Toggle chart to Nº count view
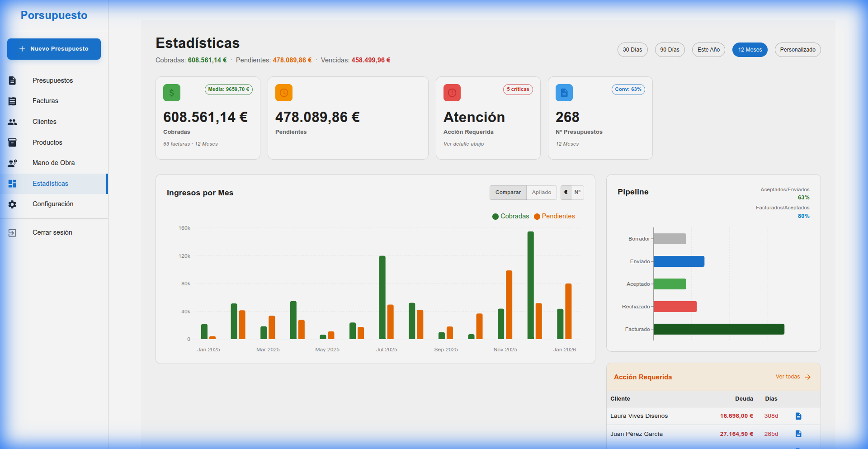This screenshot has height=449, width=868. click(577, 193)
